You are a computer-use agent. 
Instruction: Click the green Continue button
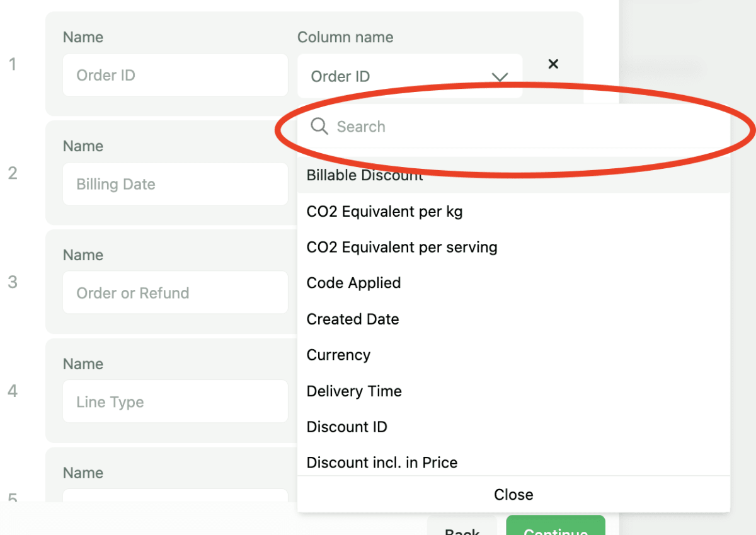555,528
